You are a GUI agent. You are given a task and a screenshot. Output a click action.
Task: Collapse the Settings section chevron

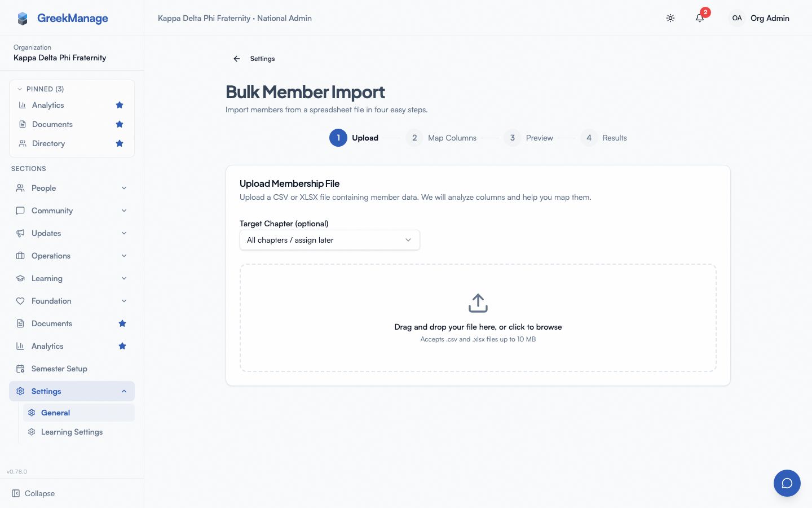(x=124, y=391)
